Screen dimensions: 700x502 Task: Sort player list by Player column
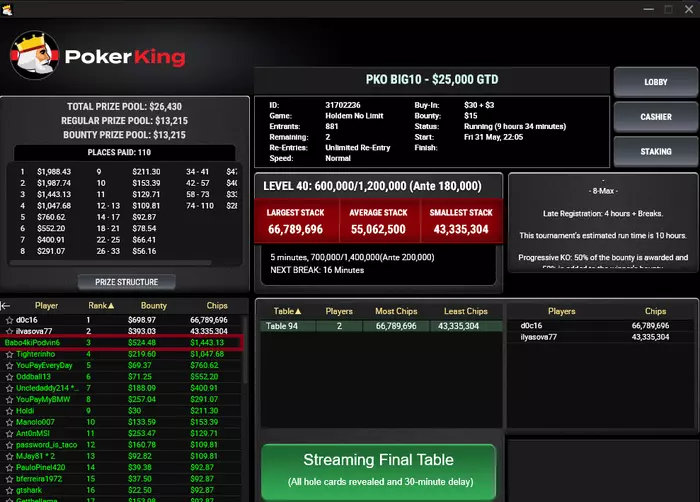point(46,305)
